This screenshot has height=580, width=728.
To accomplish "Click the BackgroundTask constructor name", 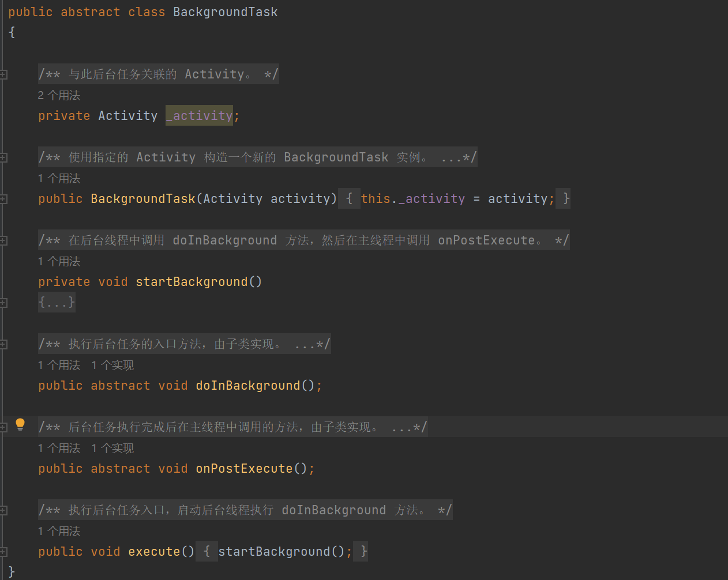I will [x=143, y=199].
